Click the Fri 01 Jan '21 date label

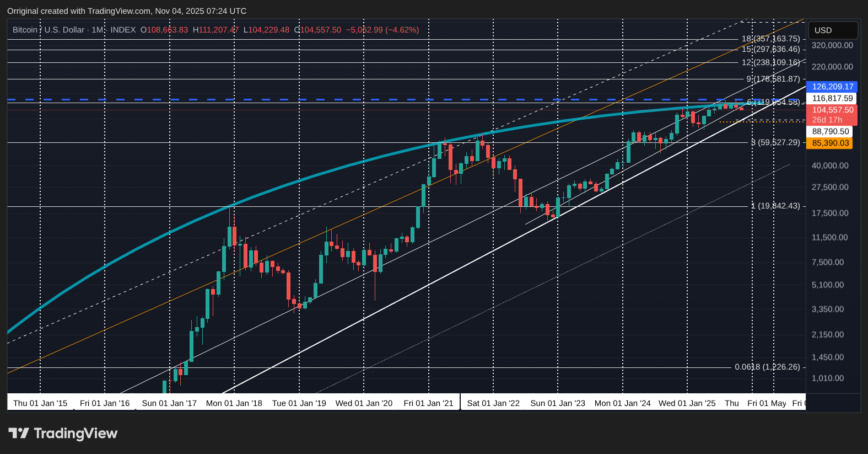point(428,403)
